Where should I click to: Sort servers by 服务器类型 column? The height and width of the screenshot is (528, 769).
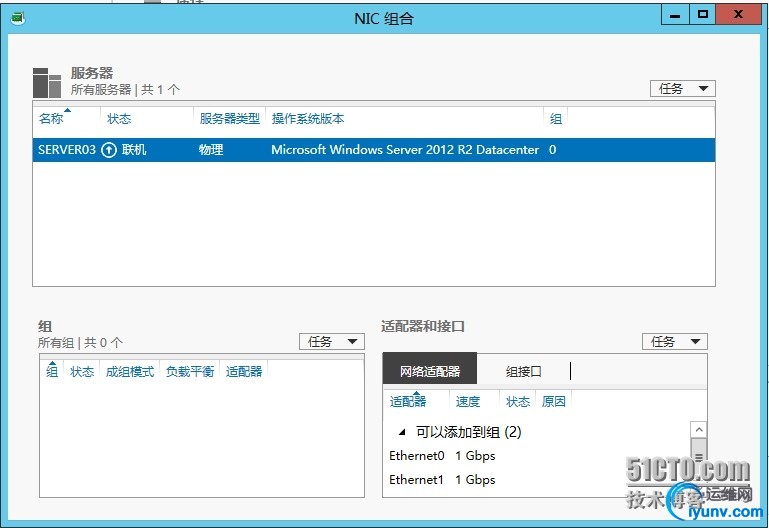pyautogui.click(x=230, y=119)
